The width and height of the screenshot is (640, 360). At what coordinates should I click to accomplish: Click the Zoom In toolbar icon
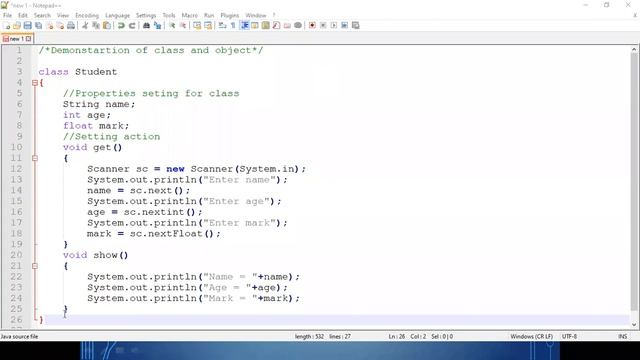[172, 25]
